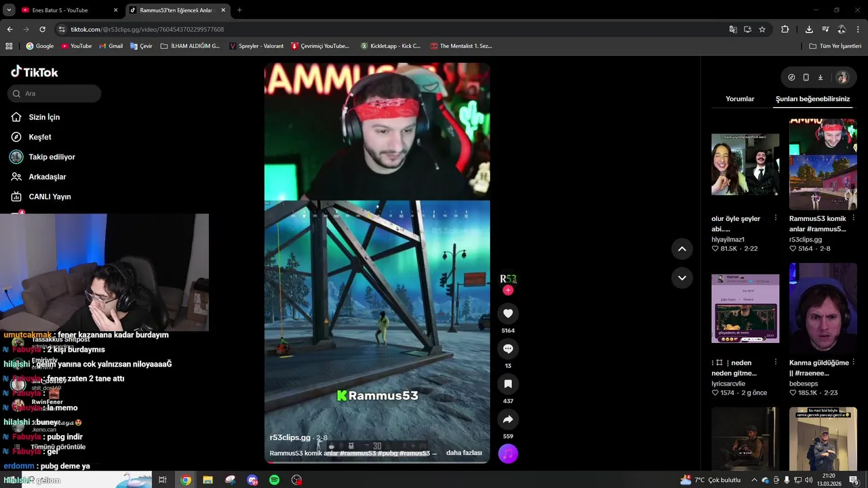Screen dimensions: 868x488
Task: Share the video via arrow icon
Action: click(x=508, y=419)
